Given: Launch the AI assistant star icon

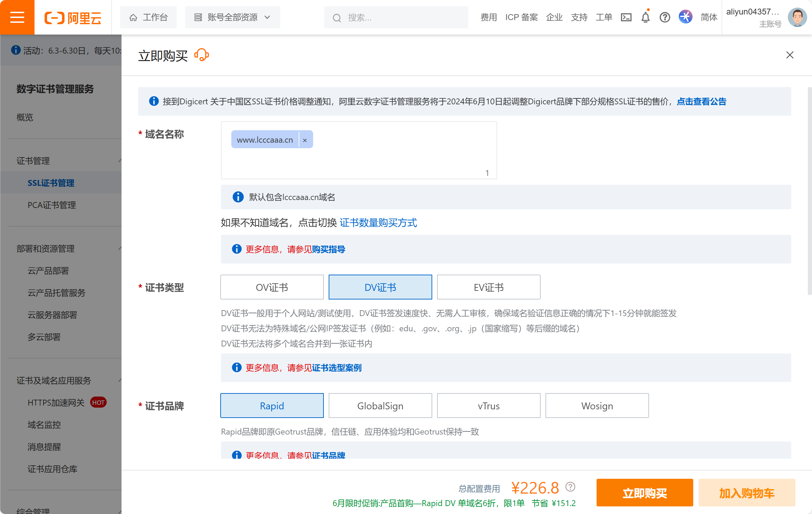Looking at the screenshot, I should pos(685,17).
